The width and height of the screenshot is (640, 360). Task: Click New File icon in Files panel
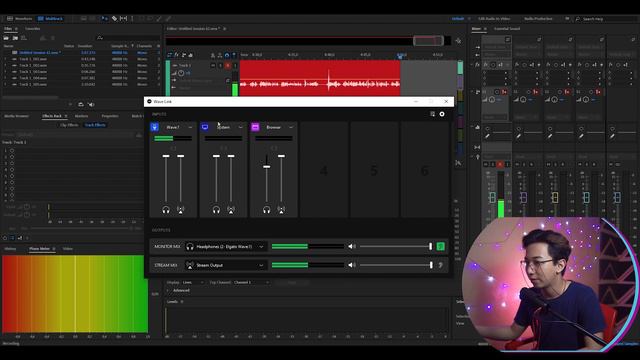coord(24,38)
